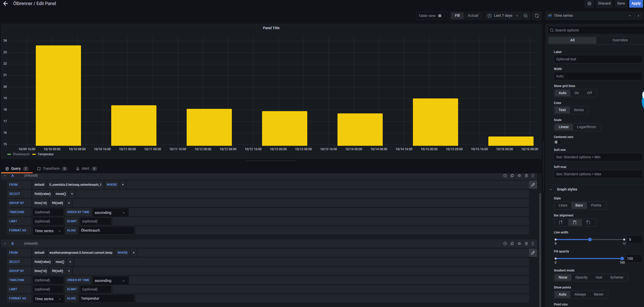Click the Fill opacity slider handle

(x=622, y=259)
